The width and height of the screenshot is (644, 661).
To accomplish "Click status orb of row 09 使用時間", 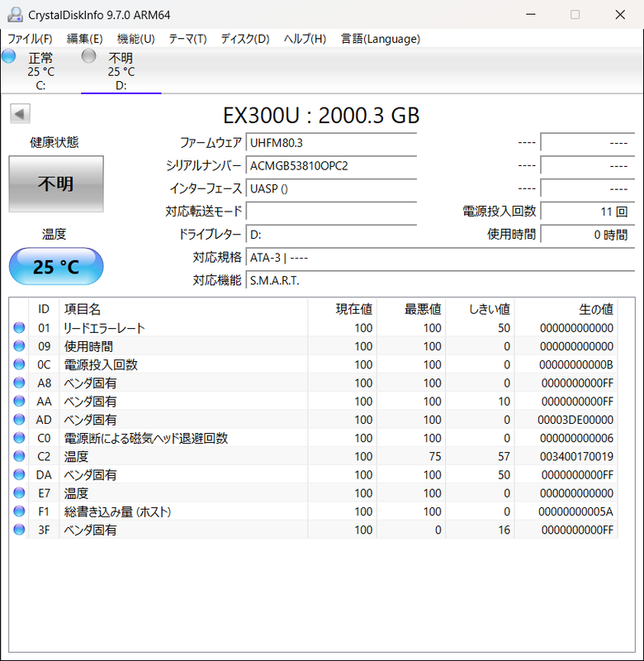I will [19, 346].
